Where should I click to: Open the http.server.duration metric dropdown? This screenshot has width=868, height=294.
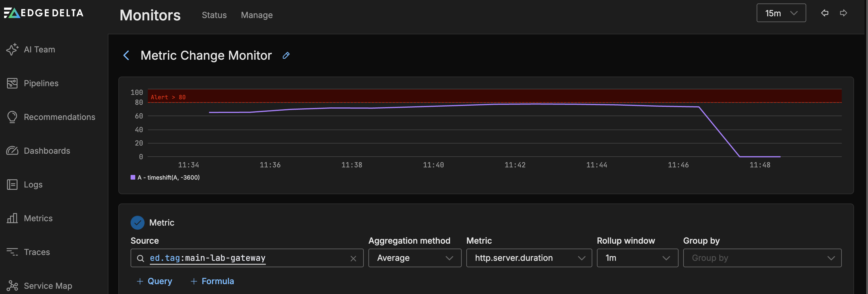pos(529,258)
